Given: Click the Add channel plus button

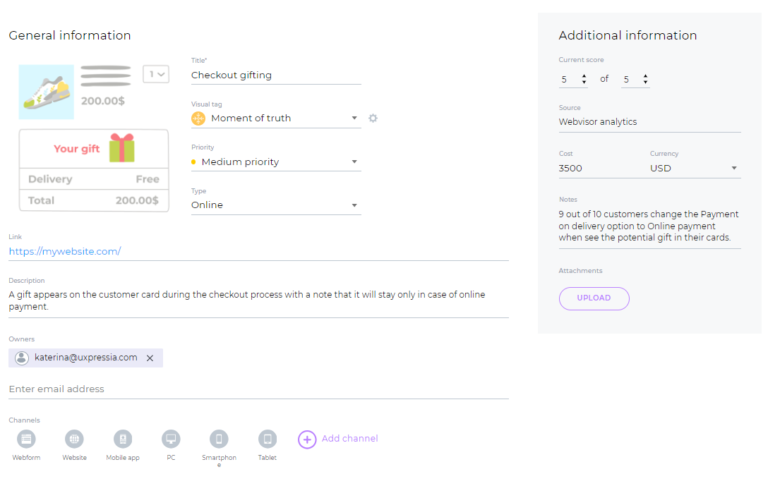Looking at the screenshot, I should coord(307,439).
